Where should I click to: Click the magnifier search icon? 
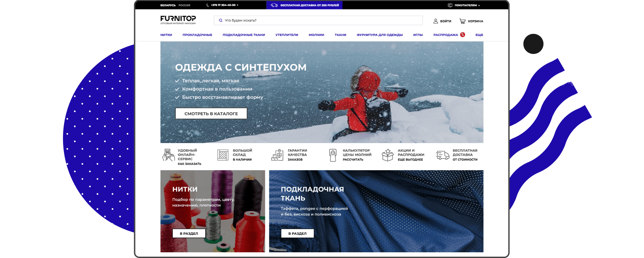coord(220,20)
